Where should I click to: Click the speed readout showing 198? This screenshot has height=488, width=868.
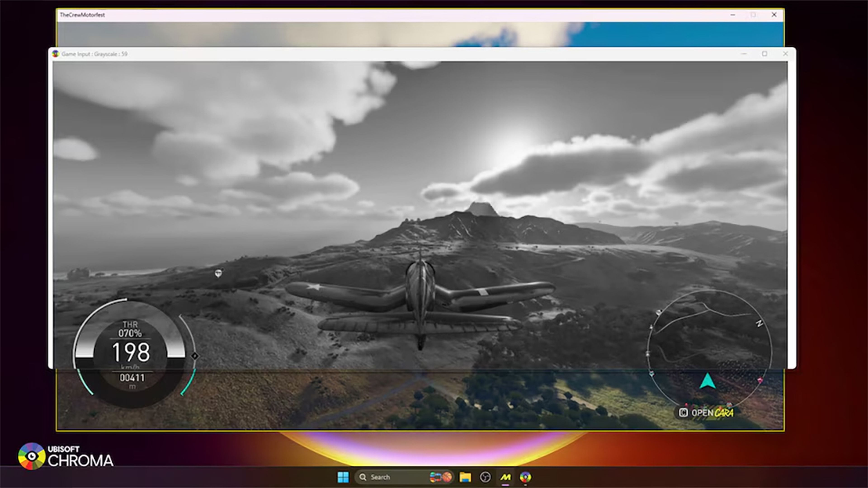132,351
